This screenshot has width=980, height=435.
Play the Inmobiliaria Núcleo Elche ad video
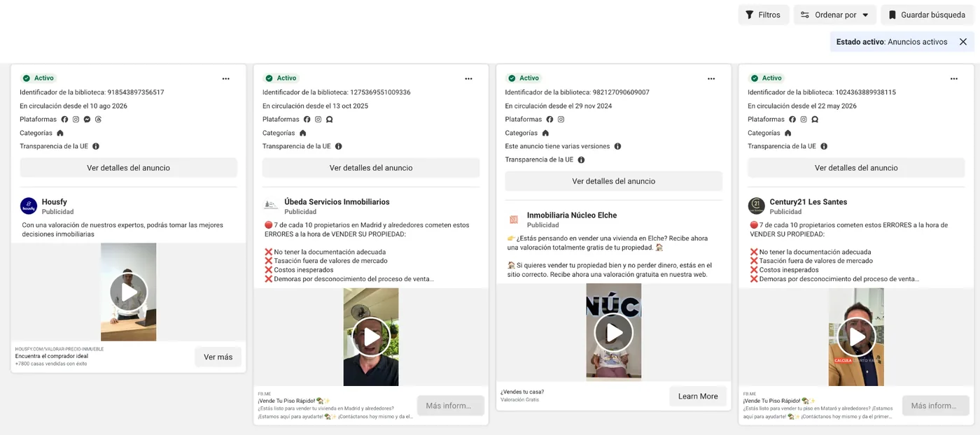click(614, 332)
